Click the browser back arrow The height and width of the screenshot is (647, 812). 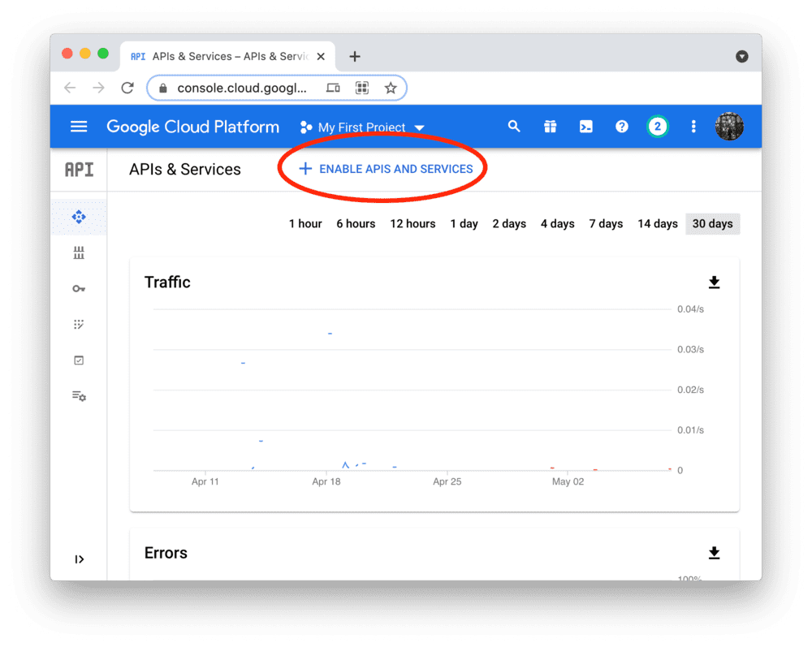[x=70, y=88]
